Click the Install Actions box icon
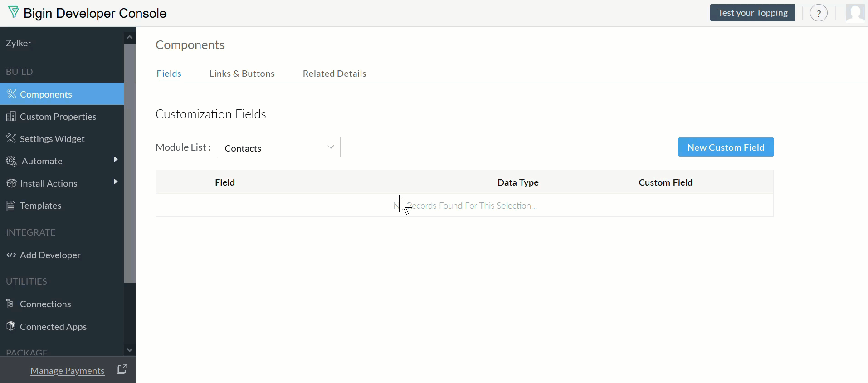 (11, 183)
